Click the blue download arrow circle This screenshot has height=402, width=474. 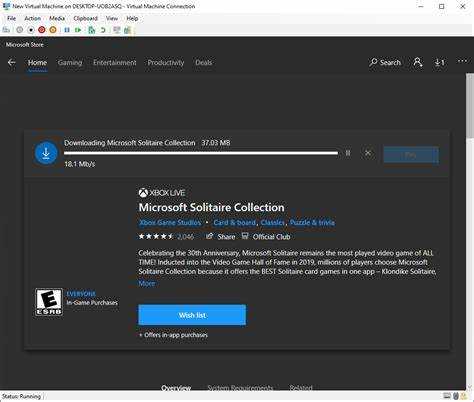coord(46,153)
